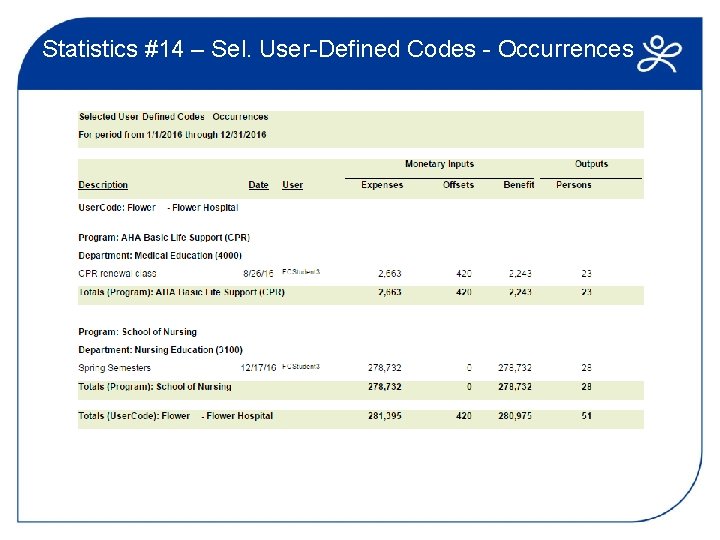
Task: Click the 'Monetary Inputs' group header
Action: (x=439, y=164)
